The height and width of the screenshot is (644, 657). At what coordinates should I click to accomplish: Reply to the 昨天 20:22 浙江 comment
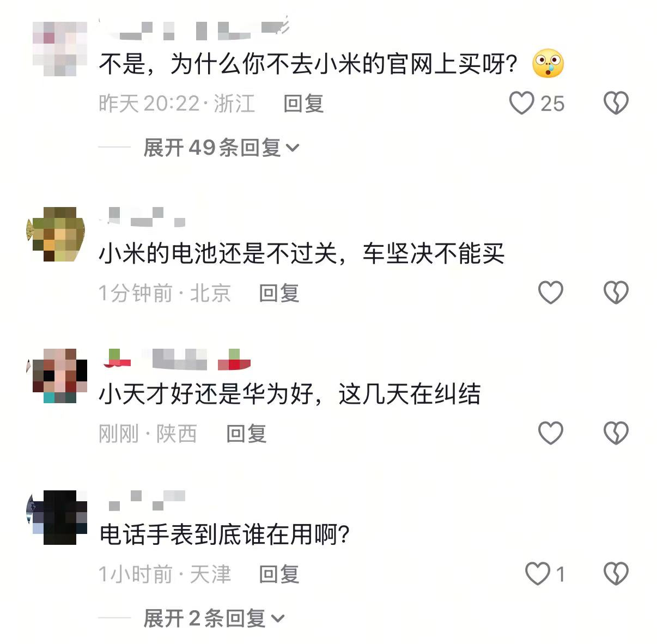click(303, 104)
